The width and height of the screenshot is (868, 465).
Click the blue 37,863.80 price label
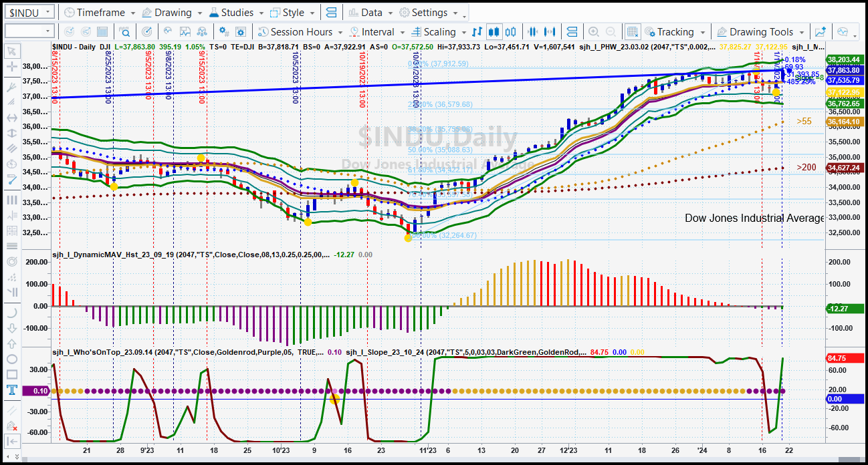coord(843,70)
